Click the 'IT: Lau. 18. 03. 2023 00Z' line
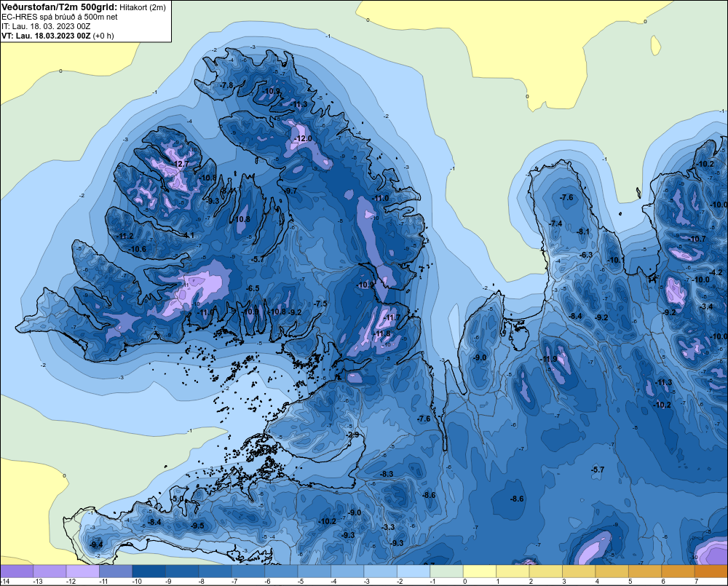The image size is (728, 586). [46, 26]
